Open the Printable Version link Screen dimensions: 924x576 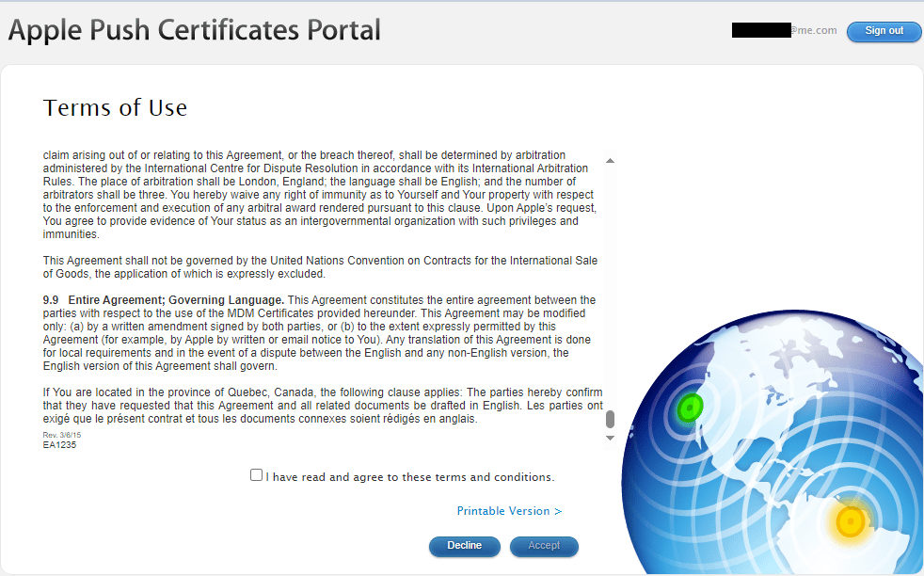pyautogui.click(x=509, y=511)
